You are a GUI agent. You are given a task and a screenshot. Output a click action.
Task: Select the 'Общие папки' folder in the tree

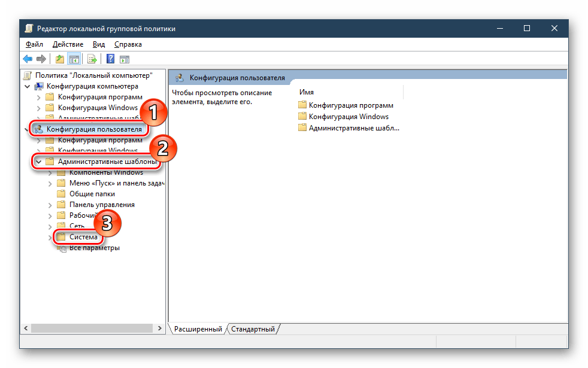(x=92, y=194)
